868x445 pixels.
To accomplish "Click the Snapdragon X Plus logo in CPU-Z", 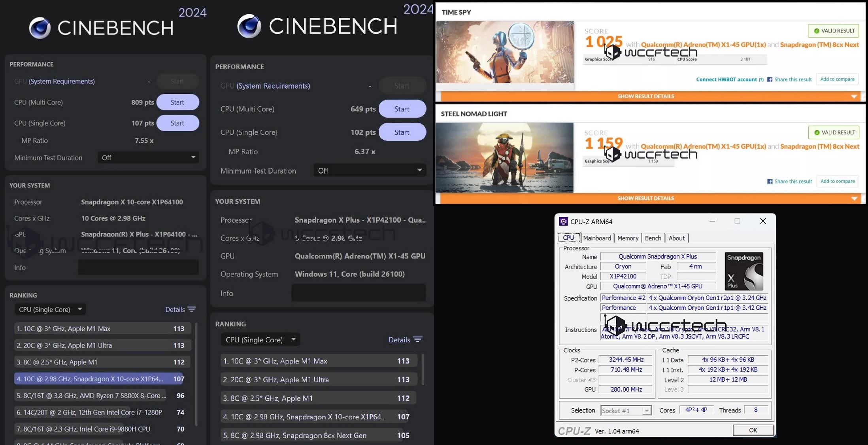I will coord(744,271).
